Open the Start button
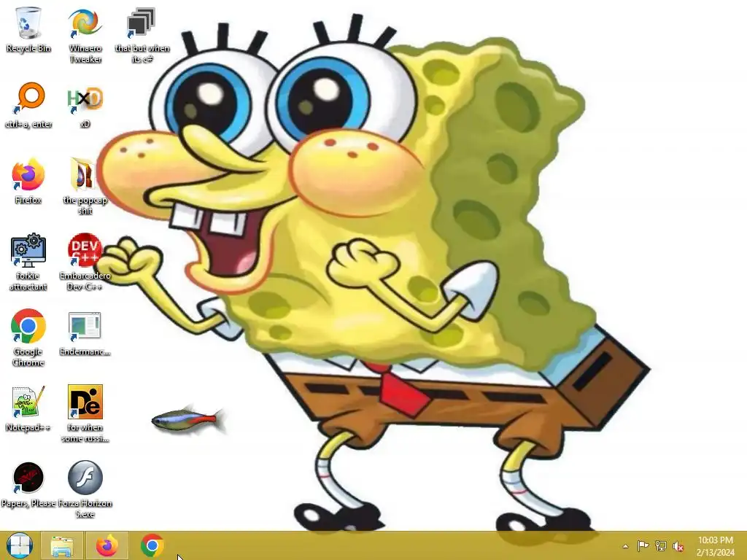The width and height of the screenshot is (747, 560). pos(20,545)
